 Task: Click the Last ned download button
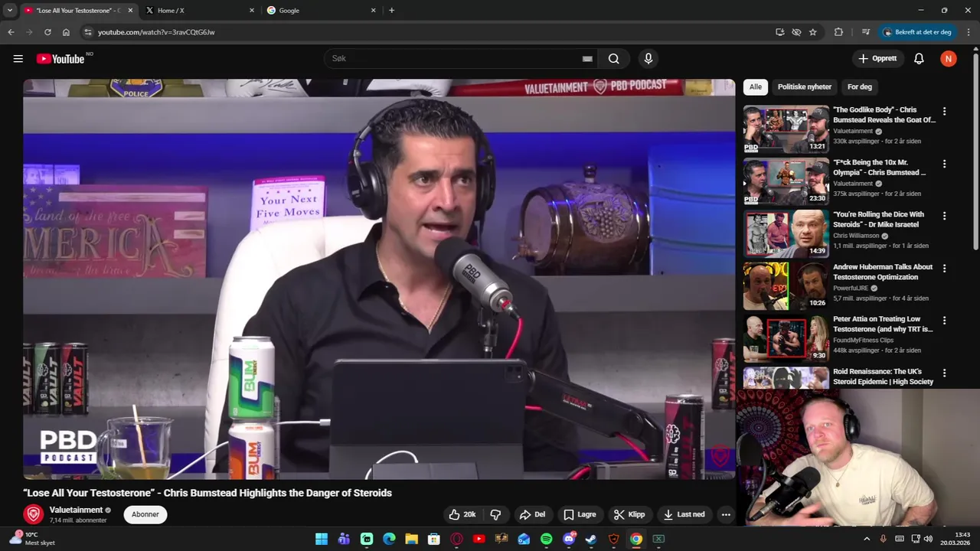coord(684,514)
